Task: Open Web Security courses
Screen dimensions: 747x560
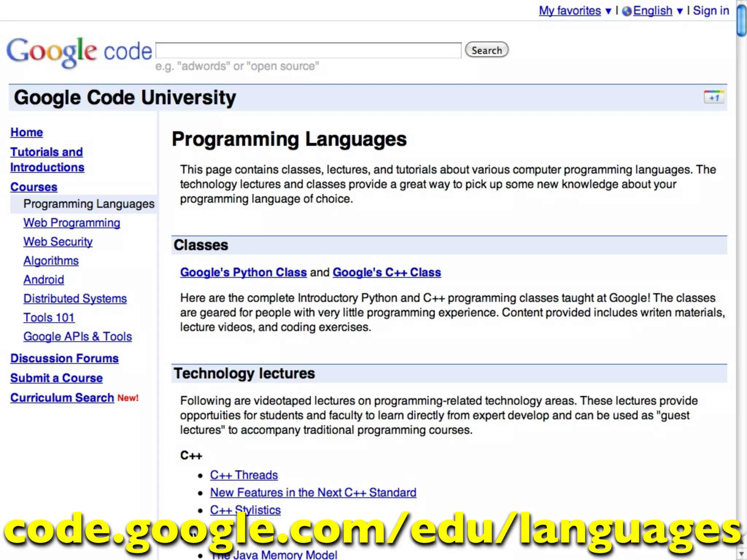Action: coord(58,242)
